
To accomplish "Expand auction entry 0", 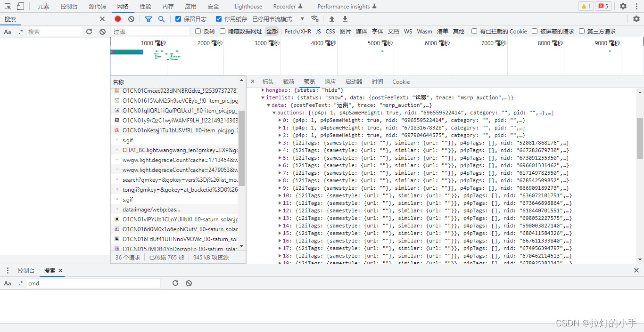I will [280, 120].
